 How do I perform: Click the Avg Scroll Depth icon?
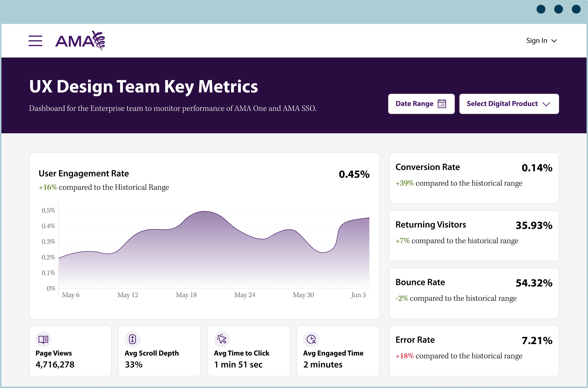click(x=132, y=339)
